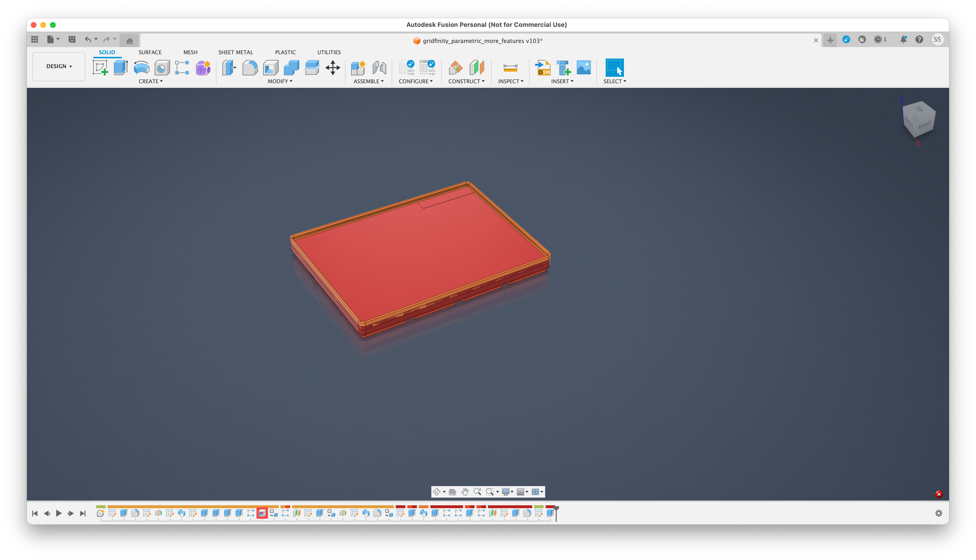Select the Fillet tool
Screen dimensions: 976x560
[x=250, y=68]
